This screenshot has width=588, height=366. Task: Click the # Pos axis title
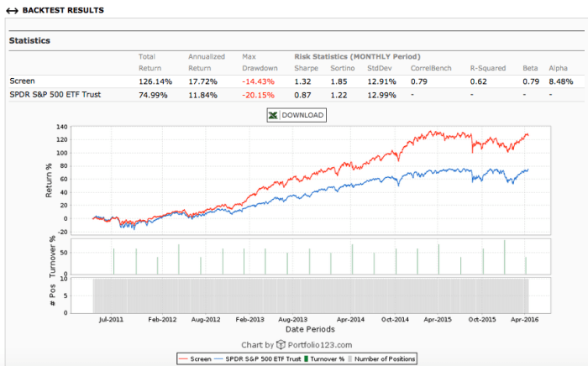tap(52, 295)
